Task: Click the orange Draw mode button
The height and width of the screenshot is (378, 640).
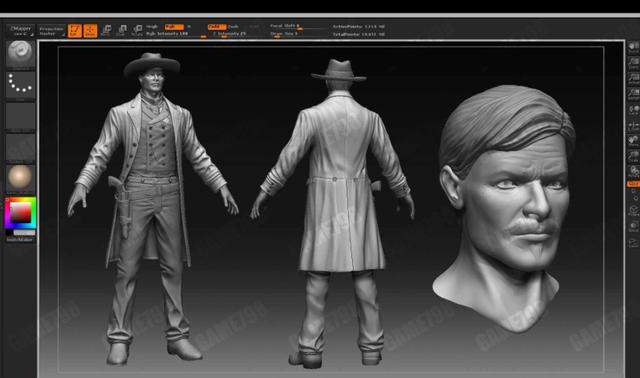Action: tap(90, 31)
